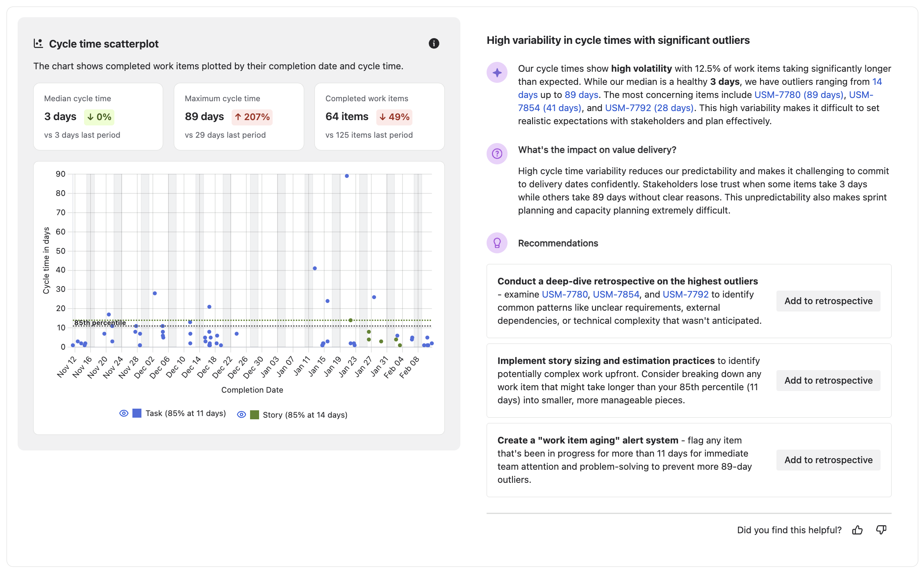Select the question mark impact icon
The image size is (924, 573).
497,154
